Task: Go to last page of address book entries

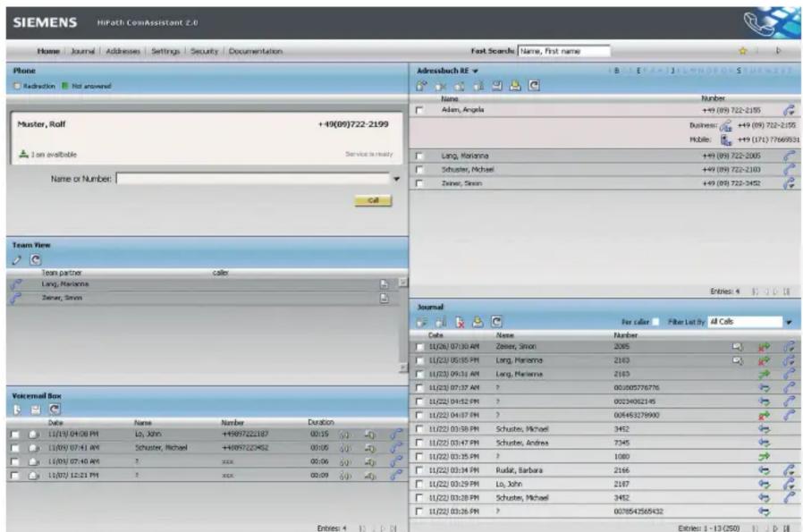Action: pos(786,291)
